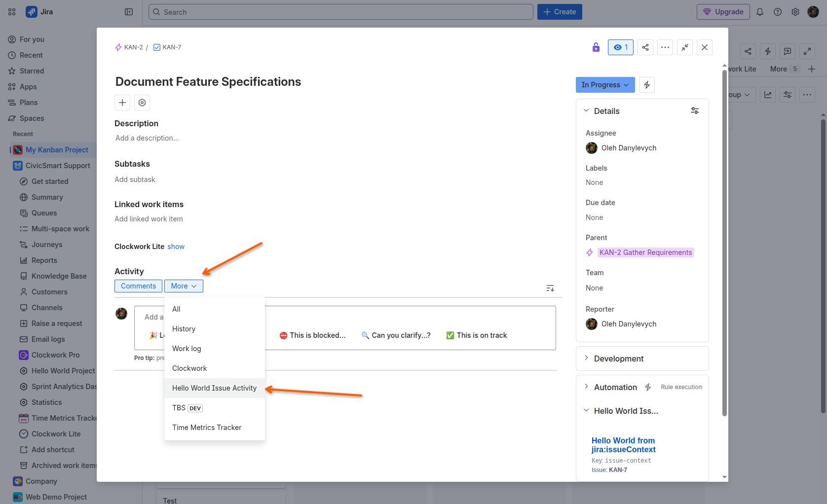
Task: Toggle the watch eye button
Action: point(621,47)
